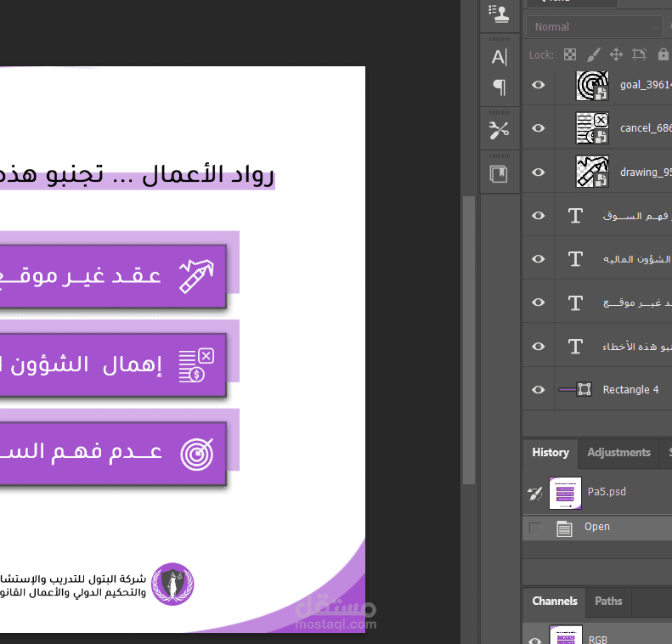Select the drawing_95 layer name

click(x=646, y=172)
